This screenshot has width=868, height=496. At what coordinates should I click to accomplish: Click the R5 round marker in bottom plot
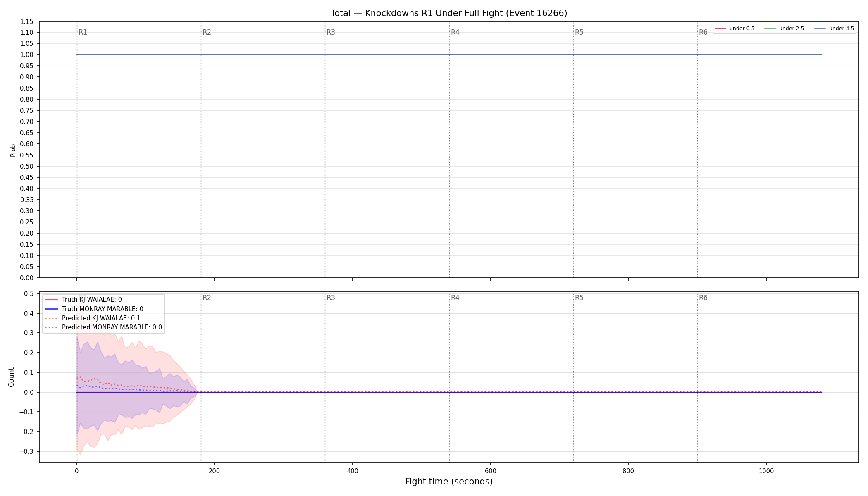click(x=579, y=298)
